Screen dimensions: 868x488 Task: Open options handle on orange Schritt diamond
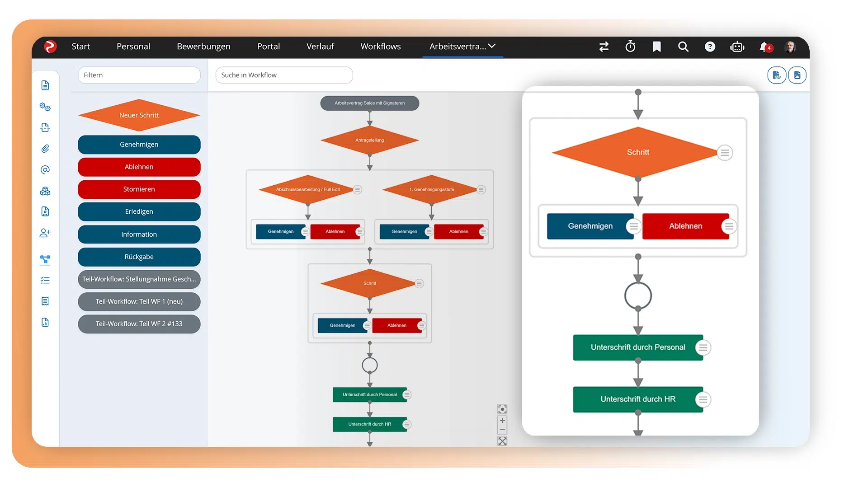(x=725, y=153)
